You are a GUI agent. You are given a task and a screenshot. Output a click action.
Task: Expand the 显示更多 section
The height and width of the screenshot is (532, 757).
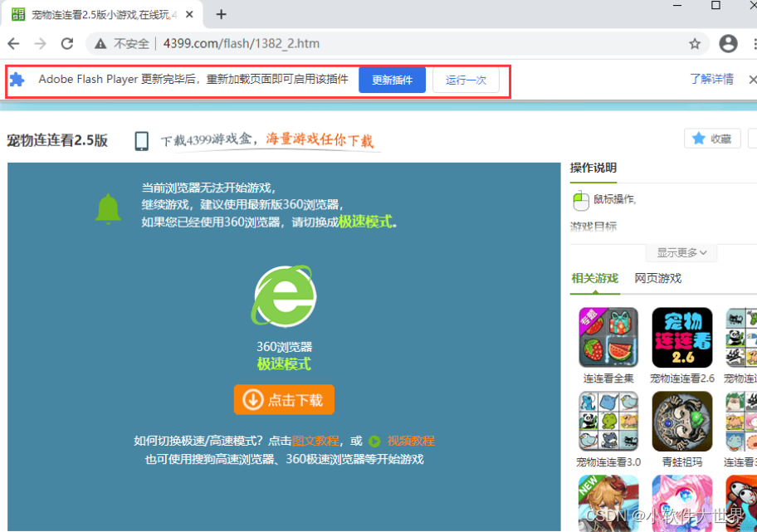681,253
